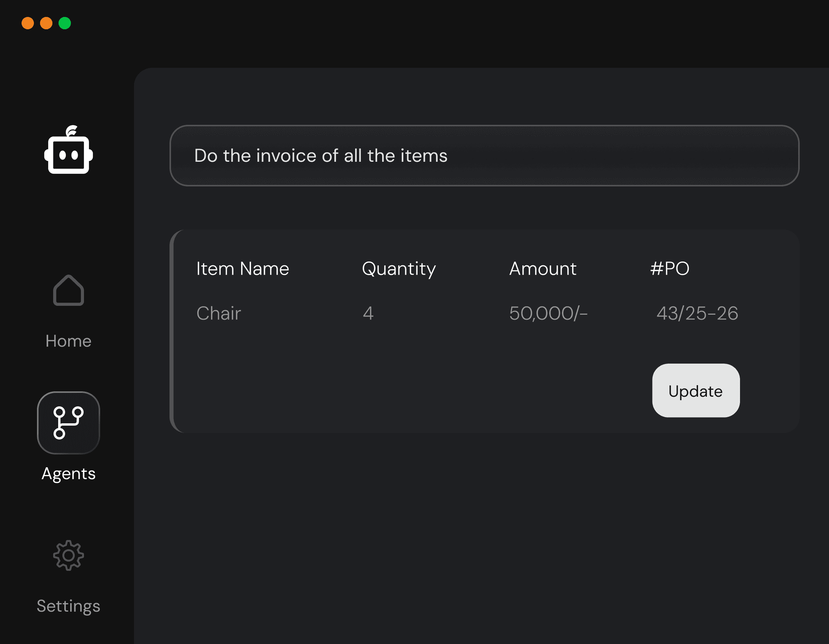
Task: Open the Home house icon
Action: point(69,290)
